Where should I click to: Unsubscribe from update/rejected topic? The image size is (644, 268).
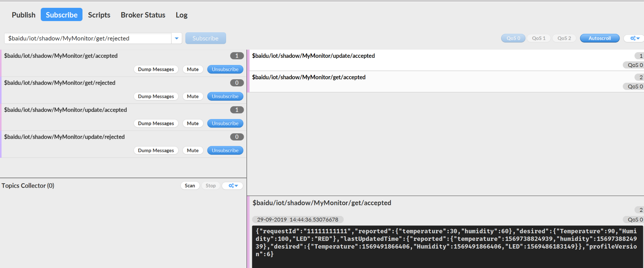225,150
